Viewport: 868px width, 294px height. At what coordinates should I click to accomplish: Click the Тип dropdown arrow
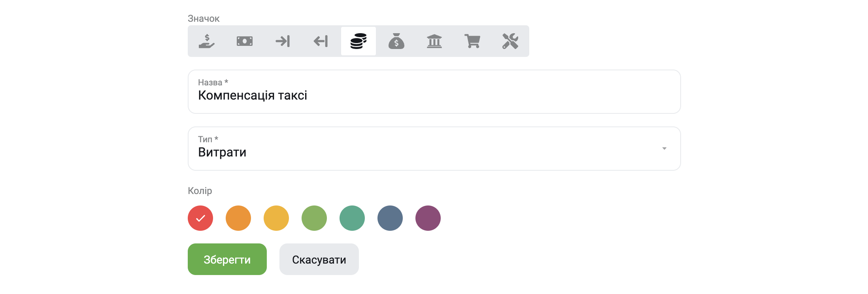click(664, 149)
